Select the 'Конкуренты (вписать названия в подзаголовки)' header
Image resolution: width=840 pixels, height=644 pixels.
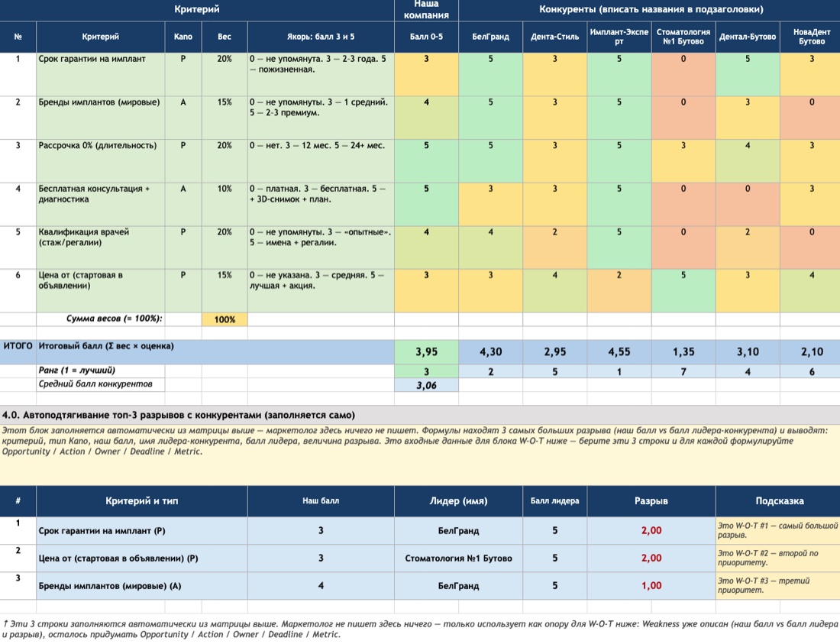pyautogui.click(x=650, y=10)
